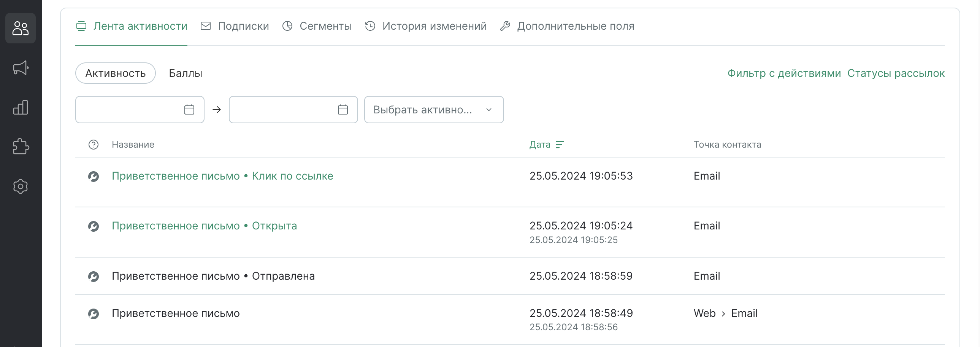The image size is (980, 347).
Task: Open the contacts section in sidebar
Action: click(21, 28)
